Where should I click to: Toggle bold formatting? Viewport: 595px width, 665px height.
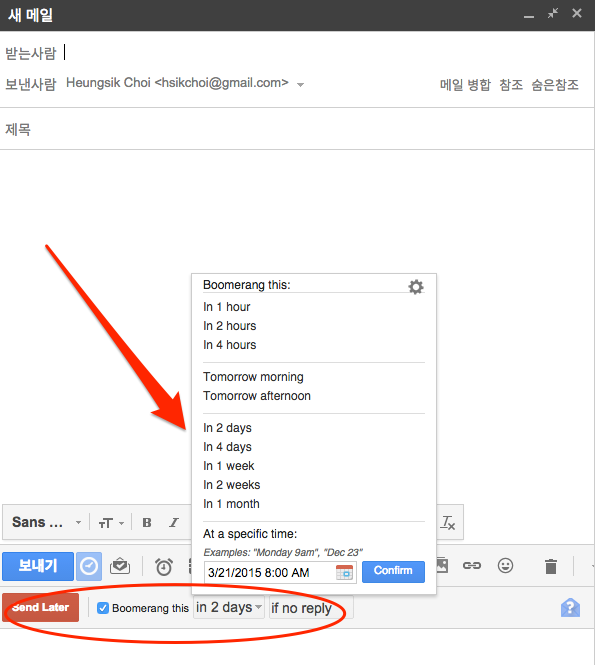coord(147,522)
